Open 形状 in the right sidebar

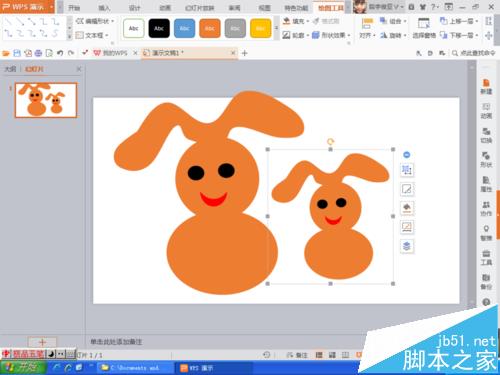tap(486, 160)
